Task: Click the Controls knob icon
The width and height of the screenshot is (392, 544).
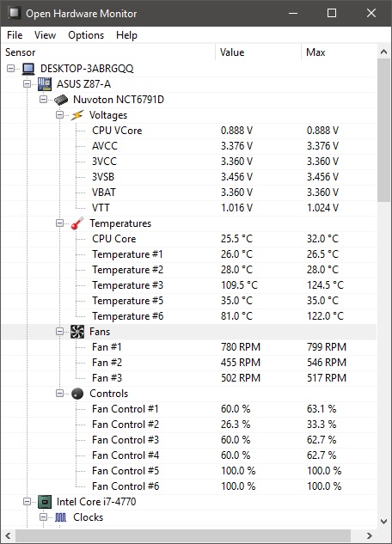Action: pyautogui.click(x=77, y=394)
